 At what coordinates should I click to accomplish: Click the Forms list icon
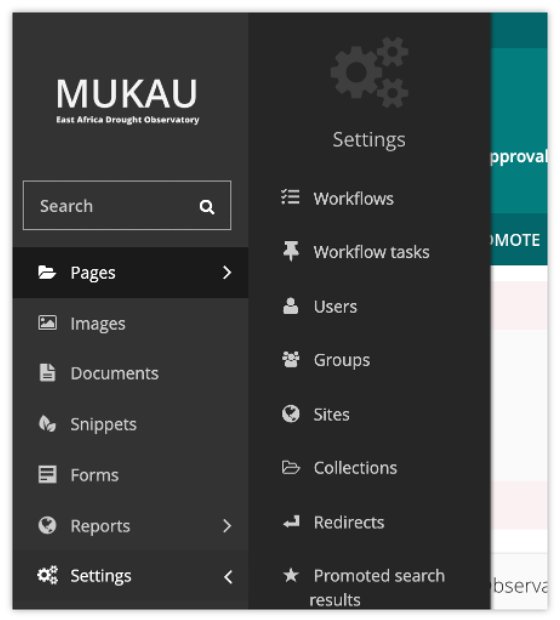click(47, 474)
